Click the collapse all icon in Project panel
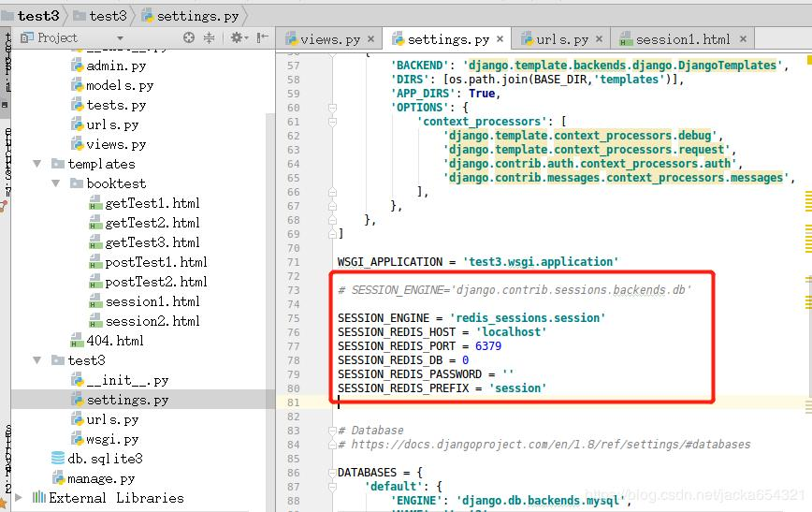 [x=209, y=37]
